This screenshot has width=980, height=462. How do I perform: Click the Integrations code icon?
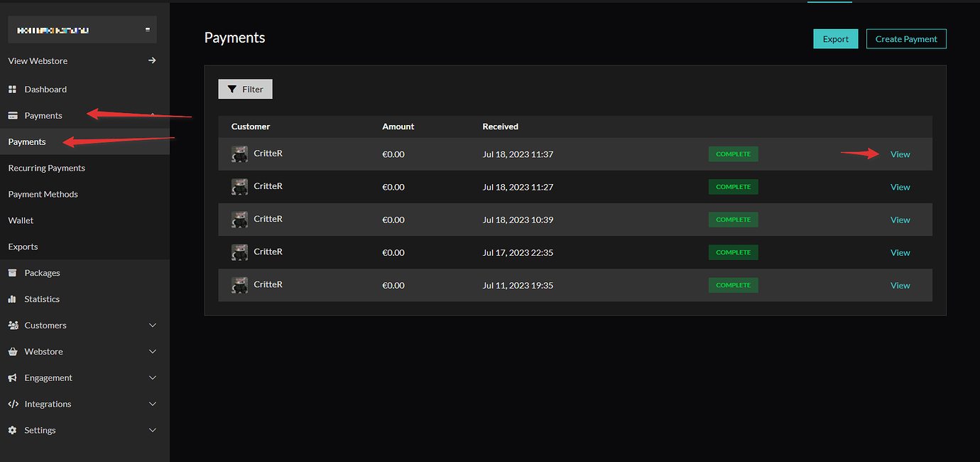pos(13,404)
